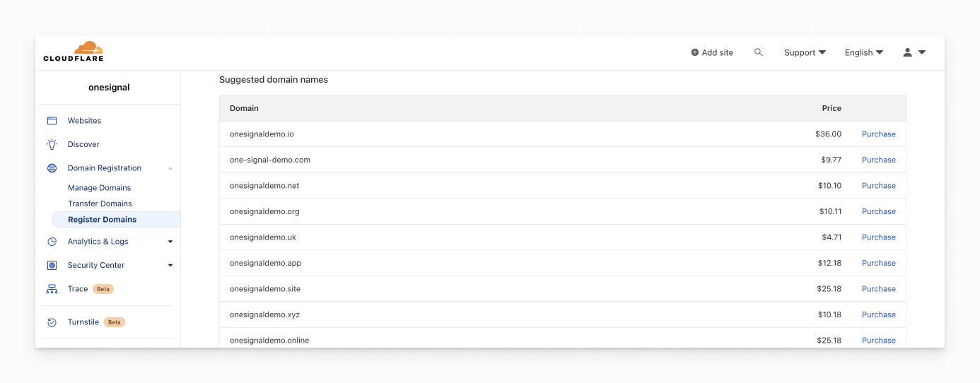Click the plus icon beside Add site

(695, 52)
